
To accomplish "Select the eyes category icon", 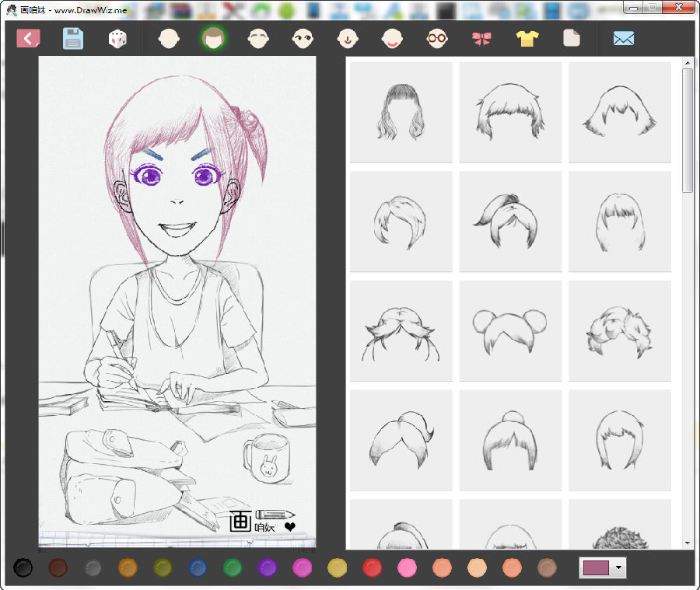I will coord(303,38).
